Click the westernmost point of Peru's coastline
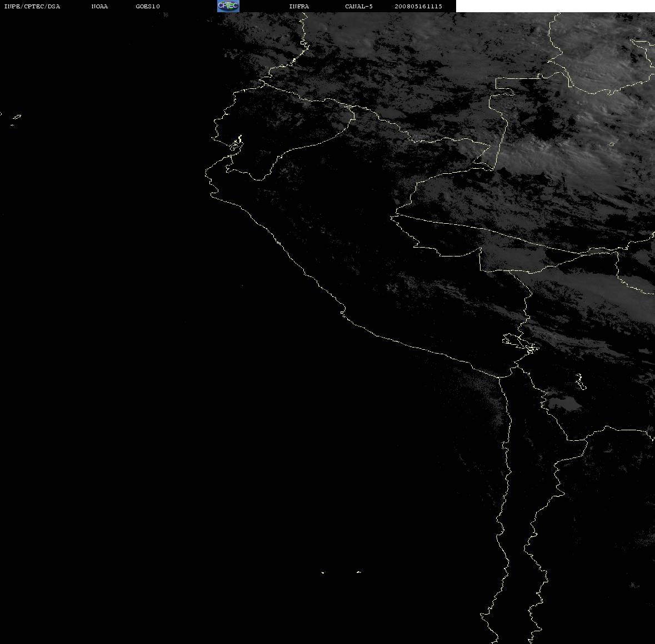 click(x=207, y=173)
